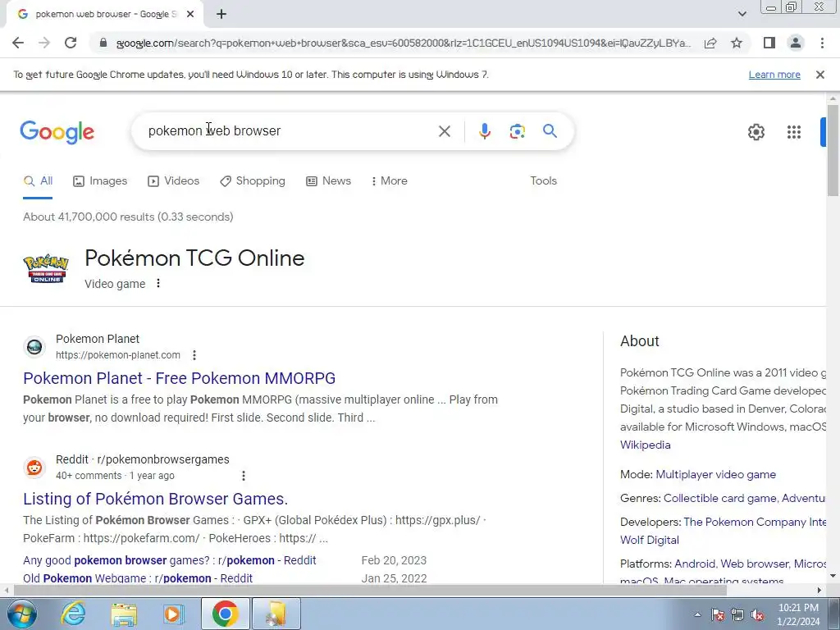
Task: Show hidden system tray icons
Action: tap(697, 614)
